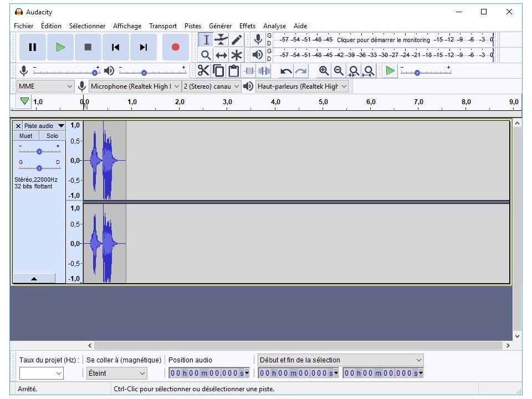Click the recording meter microphone icon
This screenshot has height=399, width=532.
(258, 40)
